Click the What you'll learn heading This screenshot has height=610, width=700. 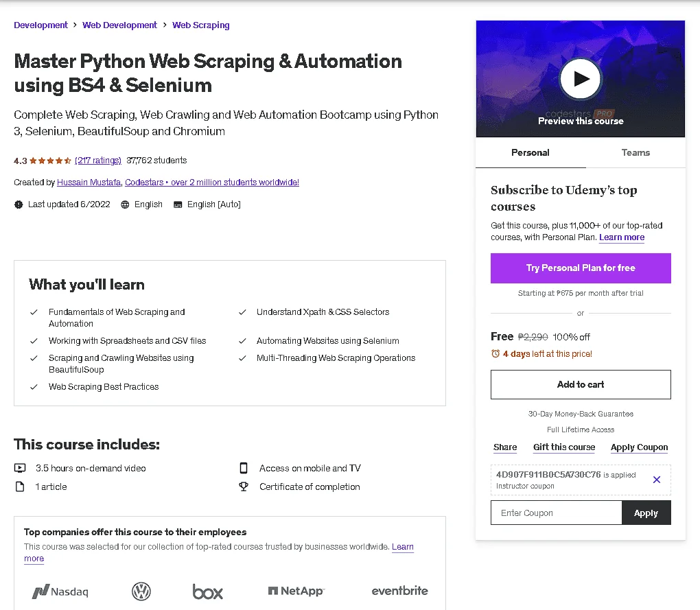tap(86, 285)
